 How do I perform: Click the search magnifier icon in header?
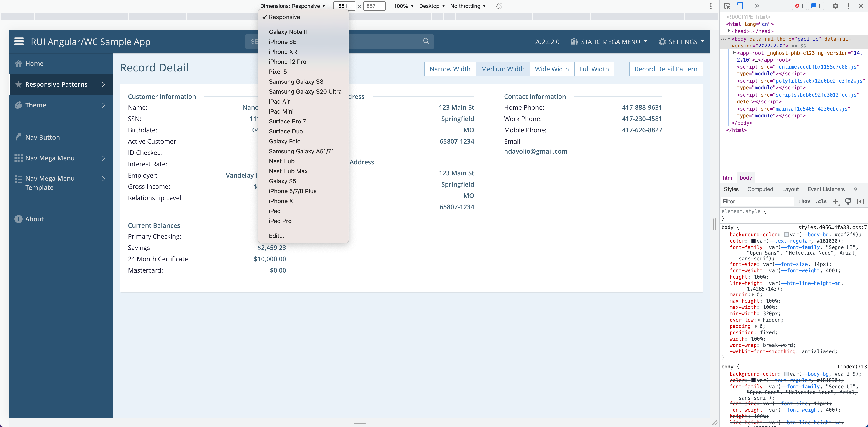[x=426, y=41]
